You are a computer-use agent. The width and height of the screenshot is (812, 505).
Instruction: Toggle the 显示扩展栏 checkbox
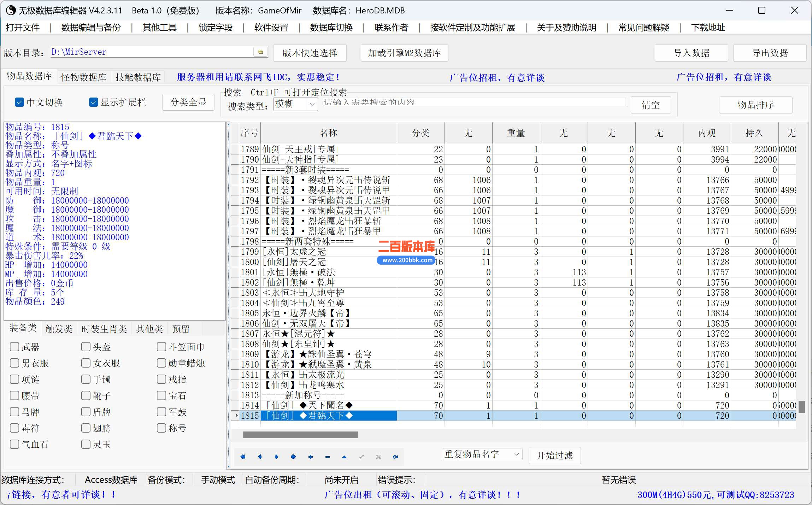pyautogui.click(x=93, y=102)
